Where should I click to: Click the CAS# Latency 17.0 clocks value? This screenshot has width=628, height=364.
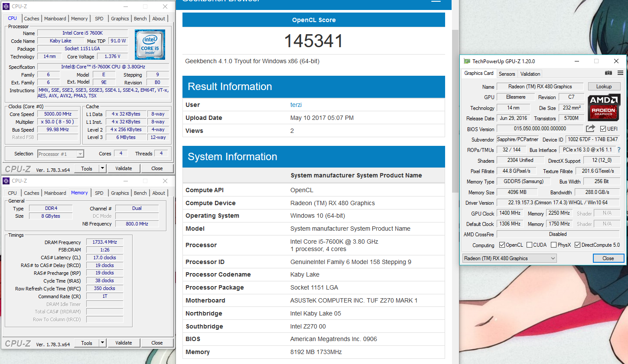coord(104,258)
